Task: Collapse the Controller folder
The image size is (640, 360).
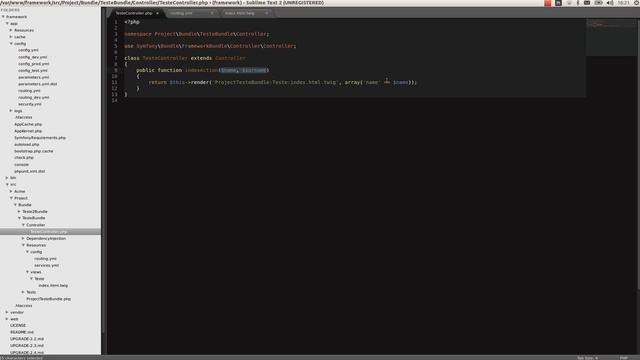Action: point(23,225)
